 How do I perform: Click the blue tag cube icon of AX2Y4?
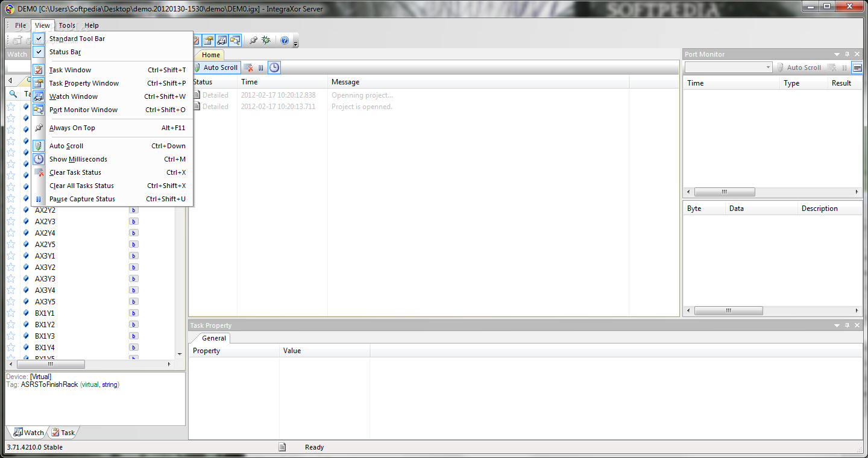(26, 233)
